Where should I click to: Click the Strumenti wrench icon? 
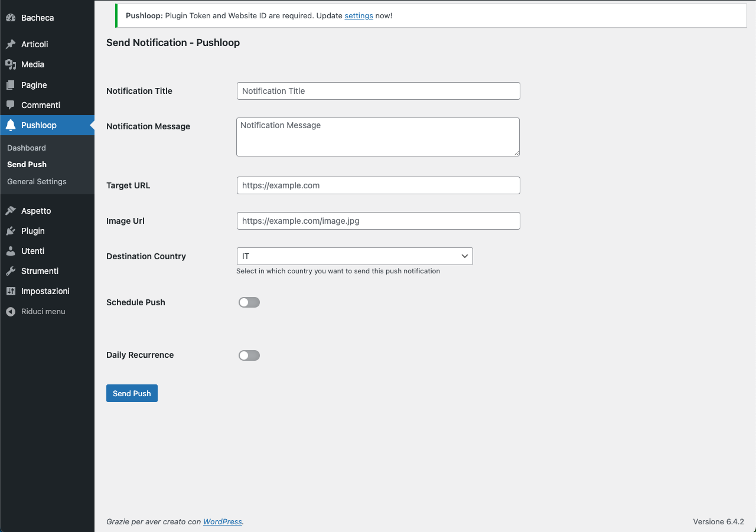(x=11, y=271)
